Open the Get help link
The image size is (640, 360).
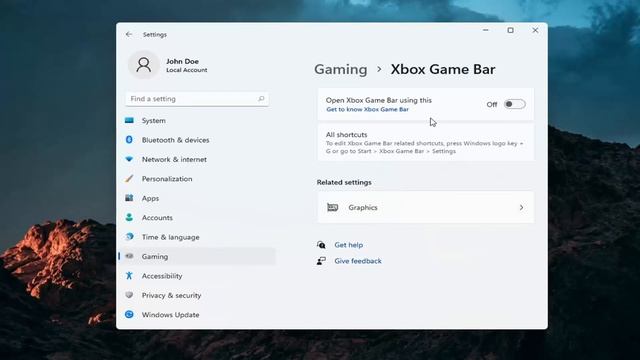tap(349, 245)
